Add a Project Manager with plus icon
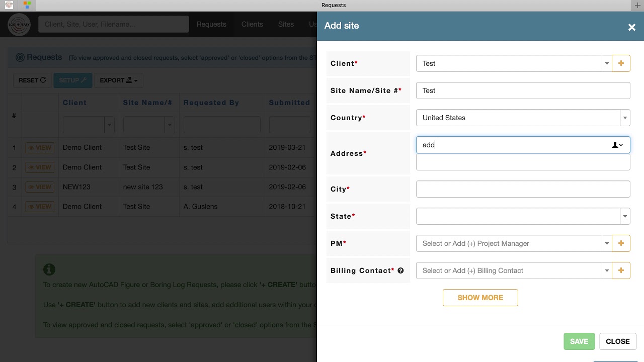This screenshot has width=644, height=362. click(621, 243)
